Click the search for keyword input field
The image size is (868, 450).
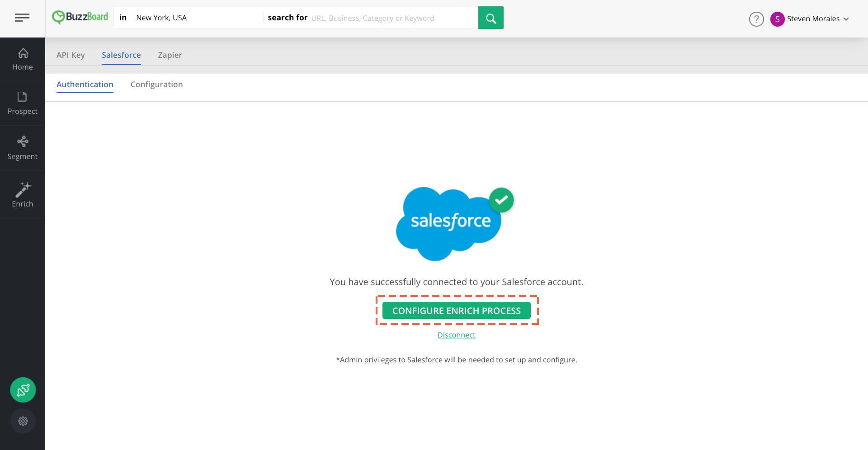tap(392, 18)
